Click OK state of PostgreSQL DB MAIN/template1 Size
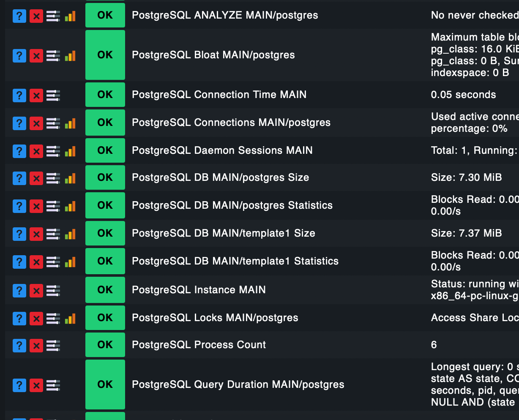 105,233
